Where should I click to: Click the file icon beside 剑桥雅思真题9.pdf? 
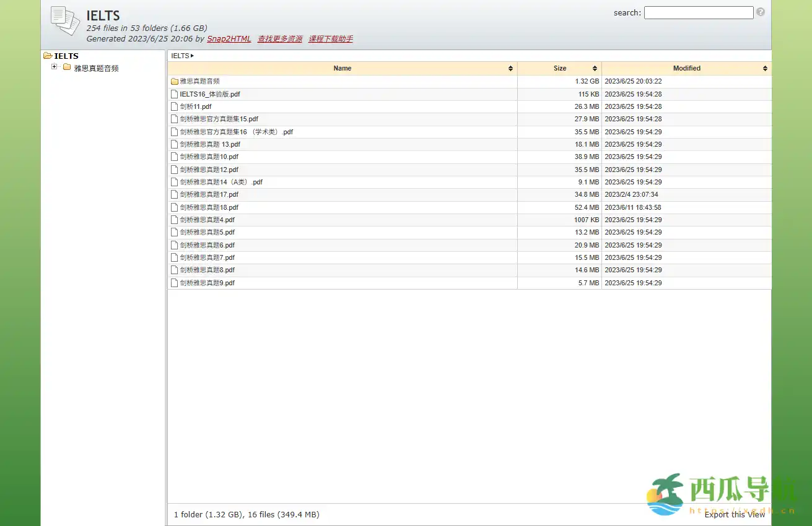click(x=174, y=283)
